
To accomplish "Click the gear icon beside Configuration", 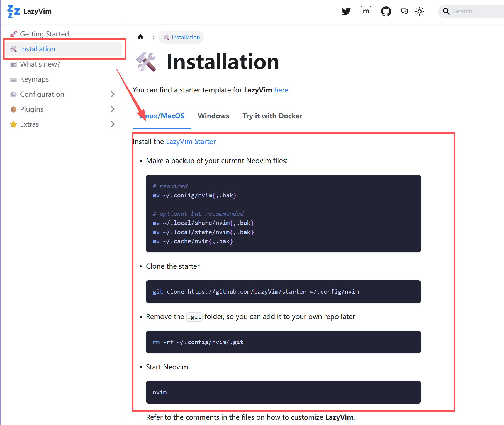I will 13,94.
